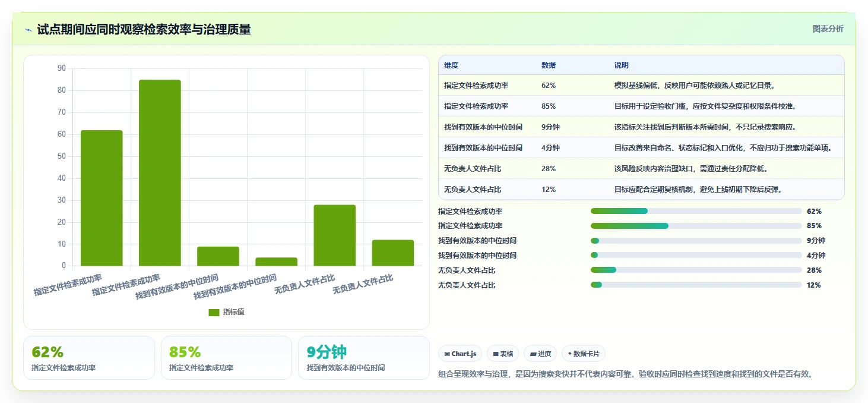Click the 数据 column header
Screen dimensions: 868x403
[549, 65]
